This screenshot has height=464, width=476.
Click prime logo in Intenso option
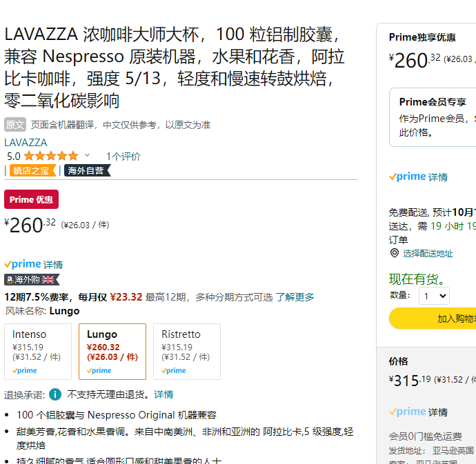[x=25, y=370]
